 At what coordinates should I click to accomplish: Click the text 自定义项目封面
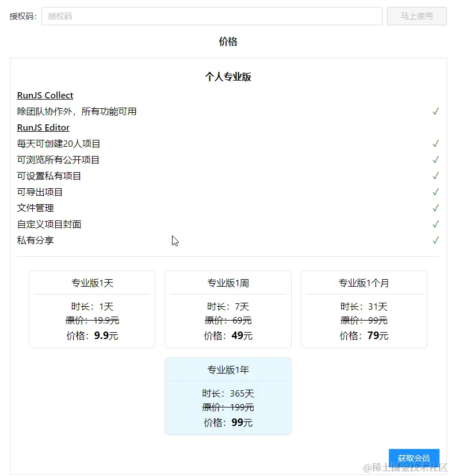pyautogui.click(x=49, y=224)
